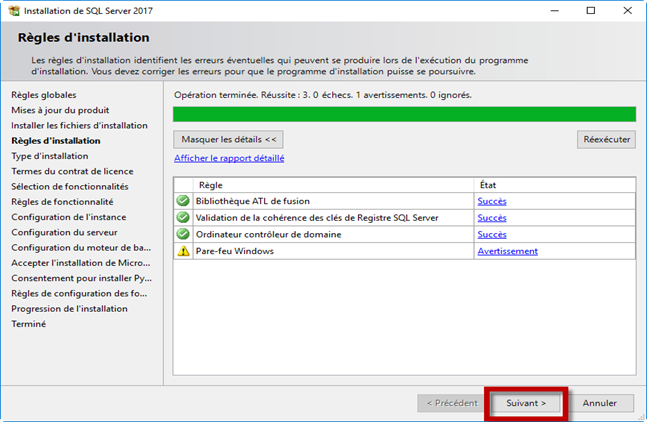The height and width of the screenshot is (422, 647).
Task: Click yellow warning icon for Pare-feu Windows
Action: pyautogui.click(x=183, y=251)
